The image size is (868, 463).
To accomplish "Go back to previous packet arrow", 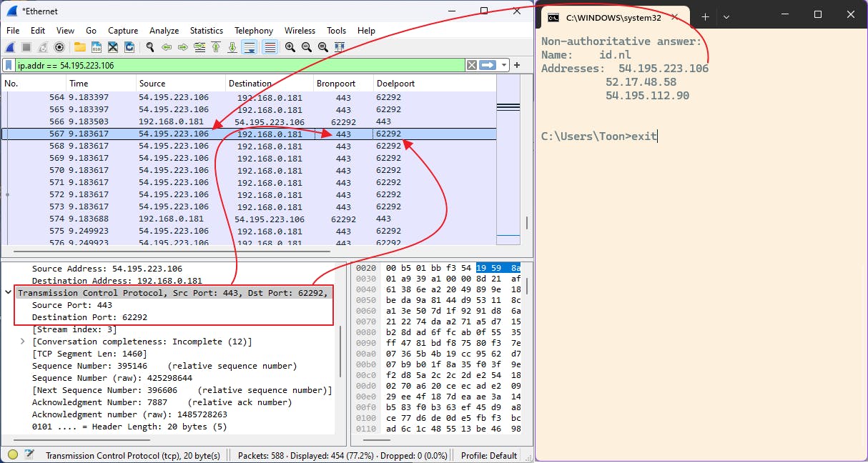I will 167,47.
